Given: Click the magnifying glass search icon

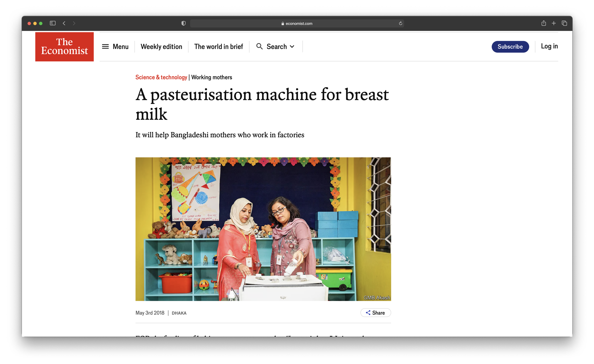Looking at the screenshot, I should point(259,46).
